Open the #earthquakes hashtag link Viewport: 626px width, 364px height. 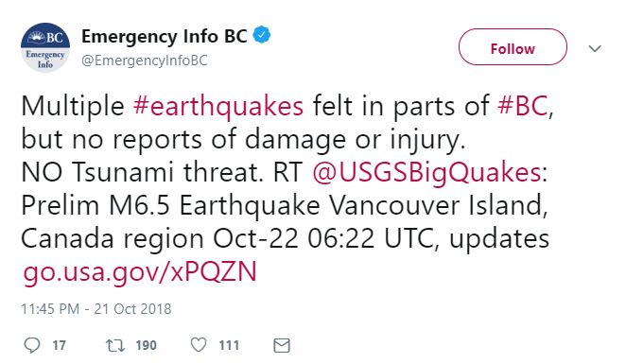point(218,107)
